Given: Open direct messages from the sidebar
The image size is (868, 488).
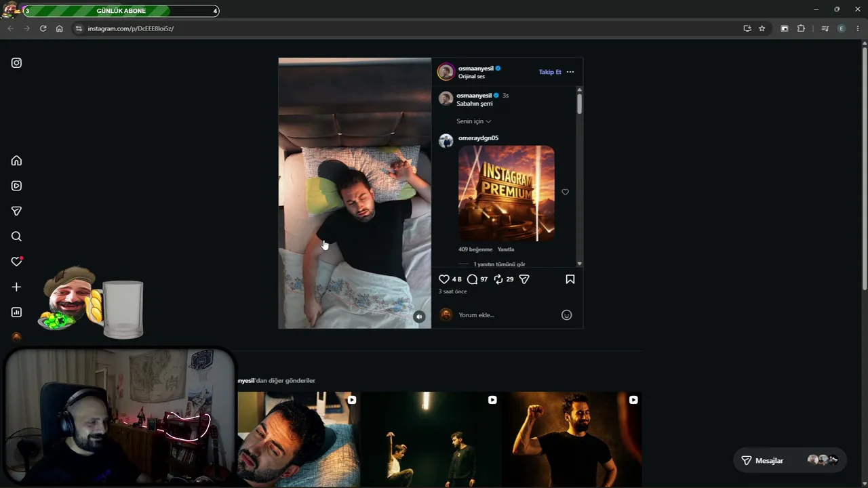Looking at the screenshot, I should [16, 211].
